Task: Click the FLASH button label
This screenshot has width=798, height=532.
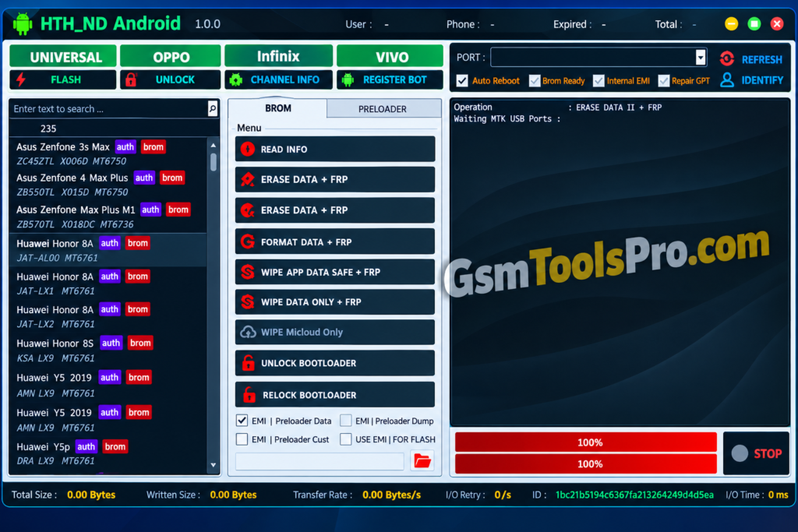Action: (x=65, y=80)
